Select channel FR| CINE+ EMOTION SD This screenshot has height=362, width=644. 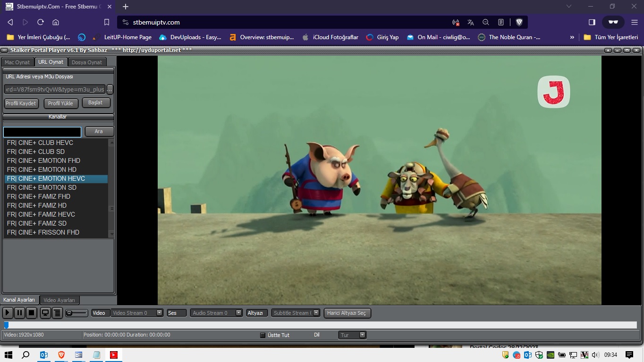pos(56,187)
